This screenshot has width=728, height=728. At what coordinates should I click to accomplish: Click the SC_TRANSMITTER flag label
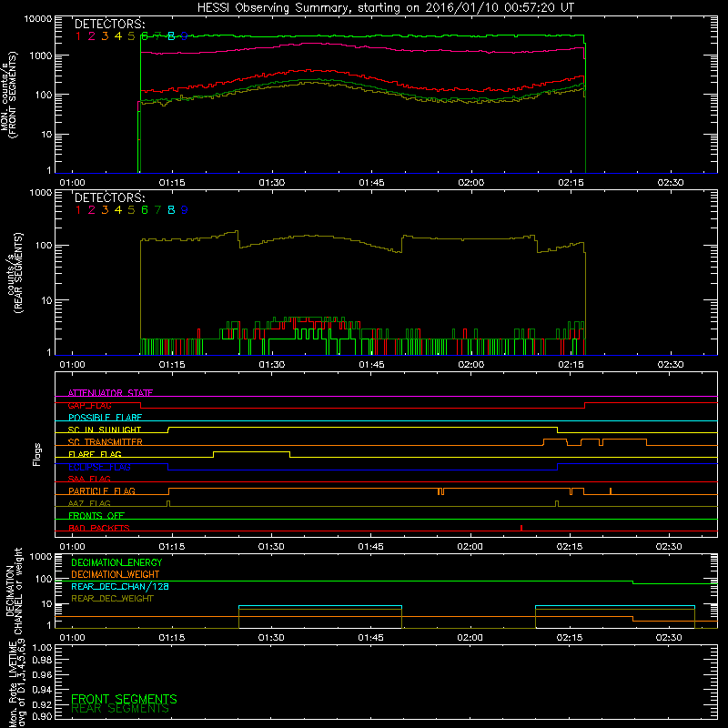[x=106, y=442]
